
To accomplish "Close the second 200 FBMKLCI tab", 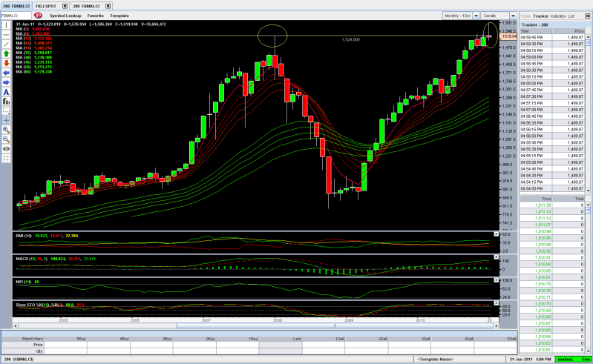I will (108, 6).
